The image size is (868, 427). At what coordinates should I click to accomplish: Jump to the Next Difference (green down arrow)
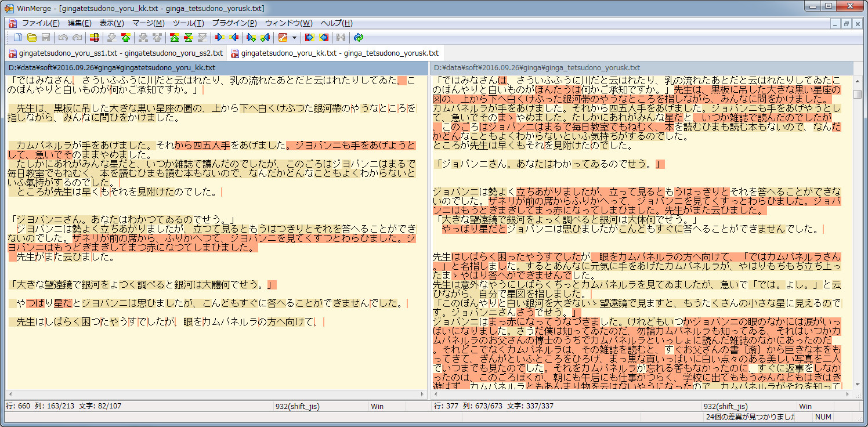111,37
